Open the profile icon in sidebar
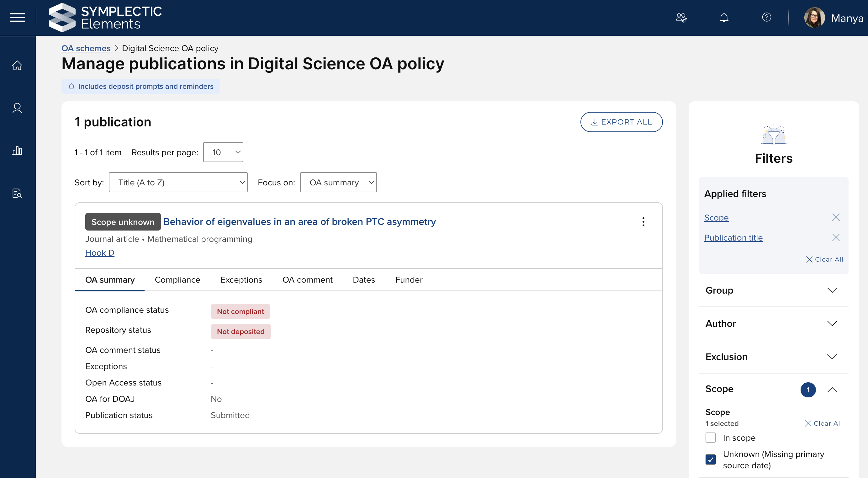The height and width of the screenshot is (478, 868). point(17,108)
